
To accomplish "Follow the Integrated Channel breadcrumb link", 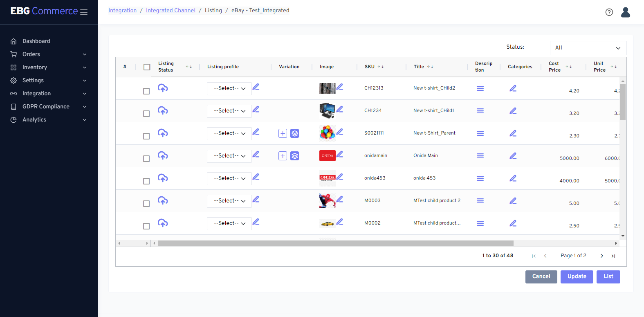I will 171,11.
